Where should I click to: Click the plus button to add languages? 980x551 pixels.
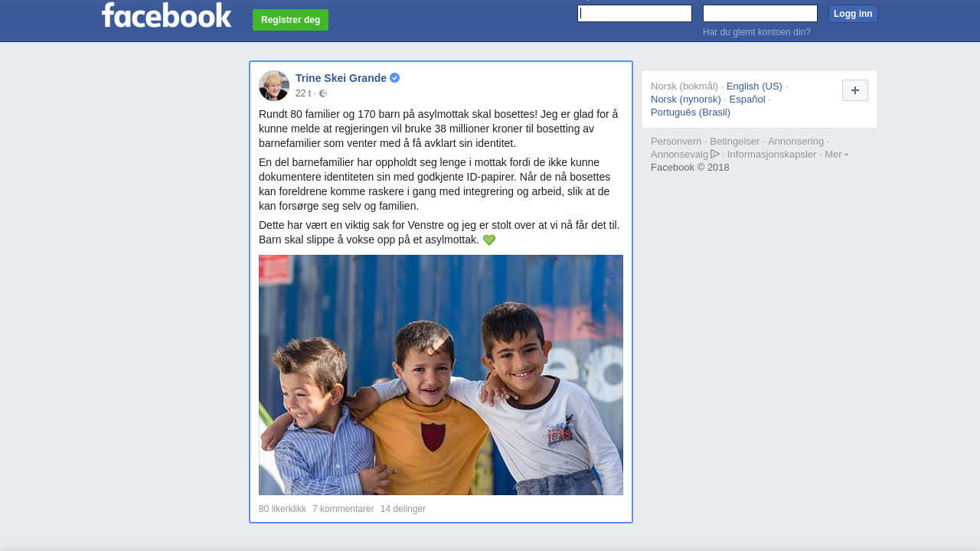click(x=855, y=90)
